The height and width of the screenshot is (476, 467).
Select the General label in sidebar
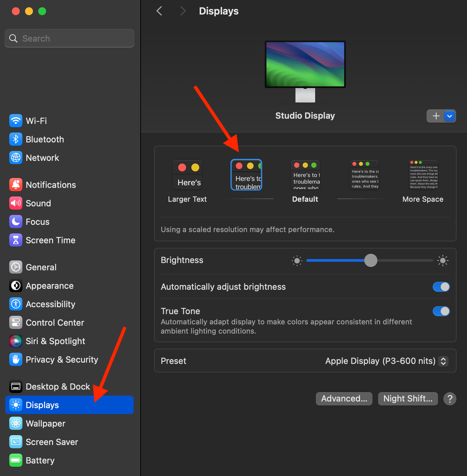click(x=41, y=267)
